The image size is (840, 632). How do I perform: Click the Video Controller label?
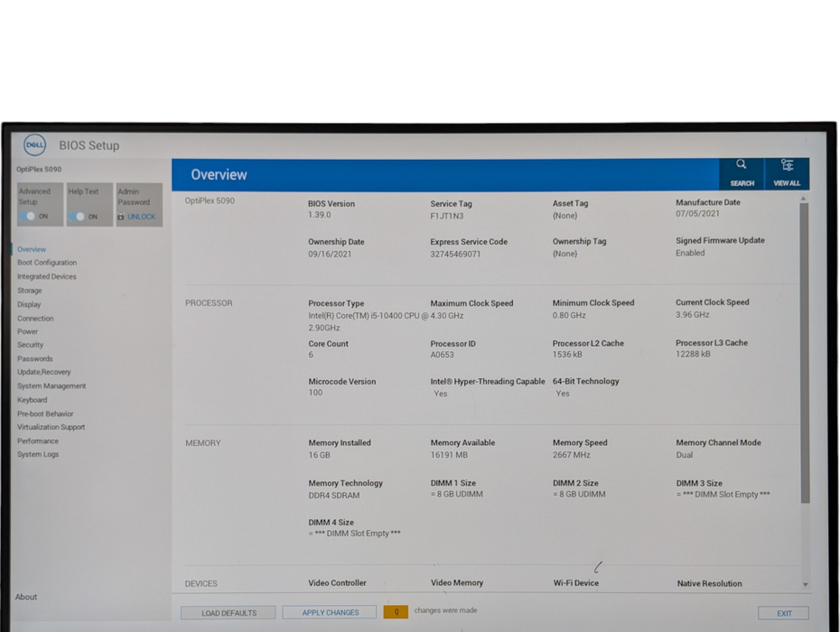(337, 582)
